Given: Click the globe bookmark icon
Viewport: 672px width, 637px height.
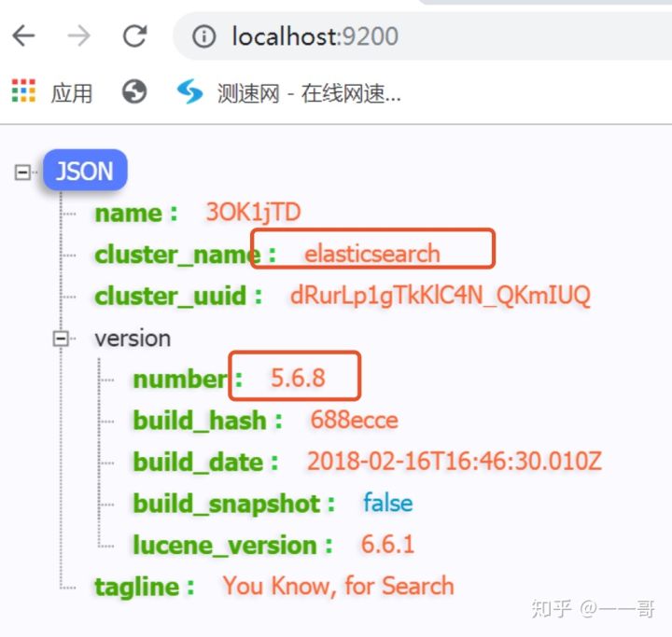Looking at the screenshot, I should pyautogui.click(x=134, y=91).
